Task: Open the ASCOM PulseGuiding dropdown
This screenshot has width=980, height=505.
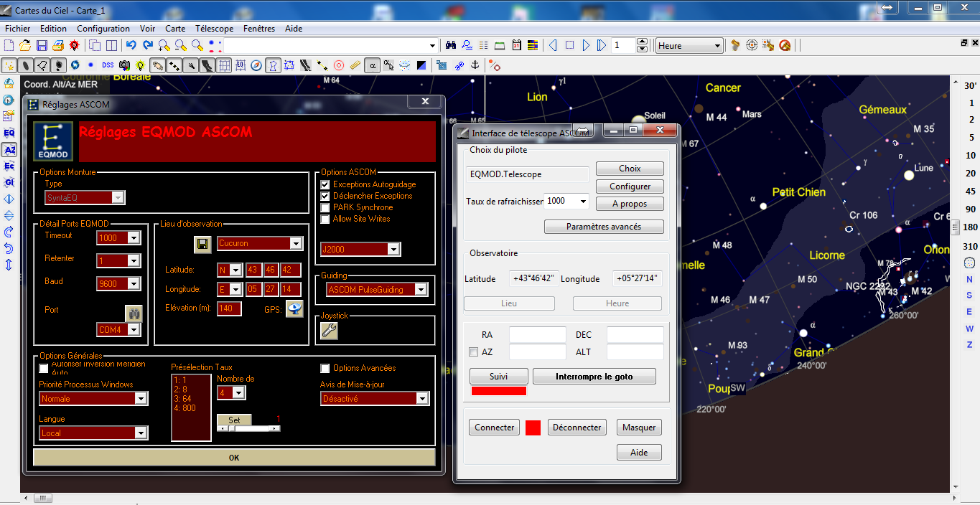Action: (x=421, y=290)
